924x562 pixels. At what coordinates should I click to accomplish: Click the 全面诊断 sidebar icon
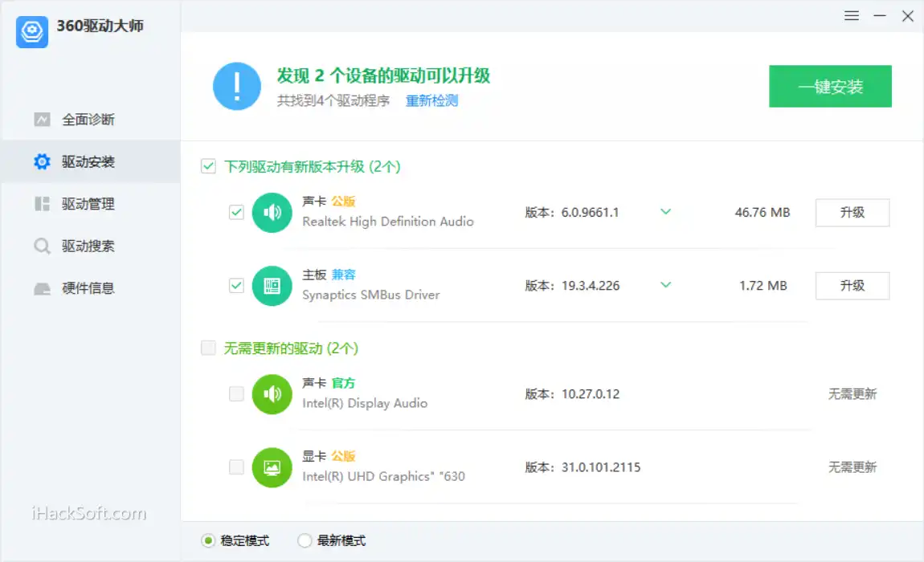pyautogui.click(x=42, y=120)
